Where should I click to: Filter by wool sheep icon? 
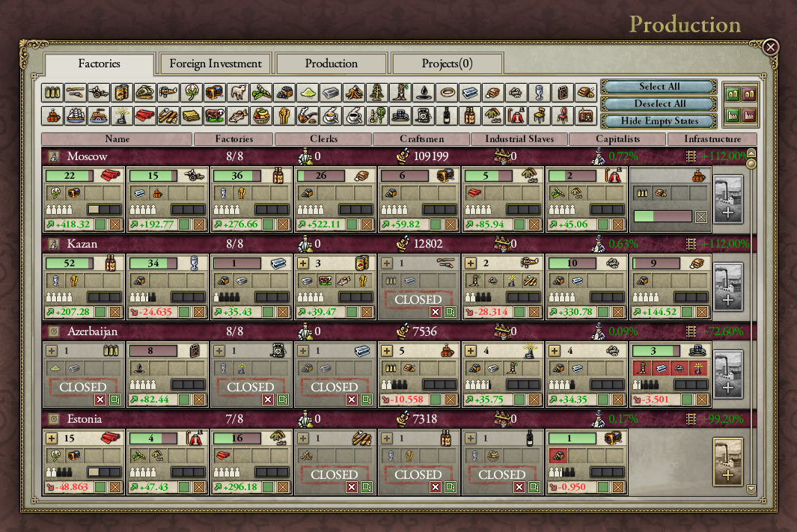click(238, 93)
